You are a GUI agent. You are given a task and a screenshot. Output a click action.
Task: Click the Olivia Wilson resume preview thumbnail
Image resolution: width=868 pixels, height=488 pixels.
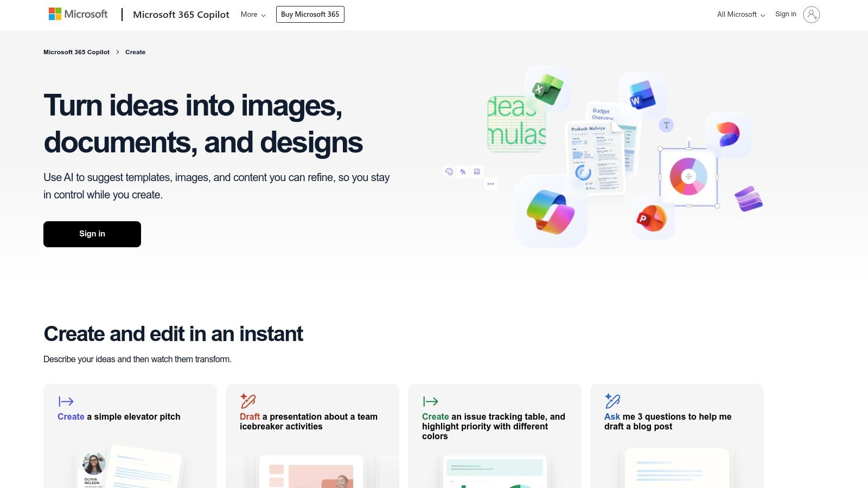pos(129,467)
